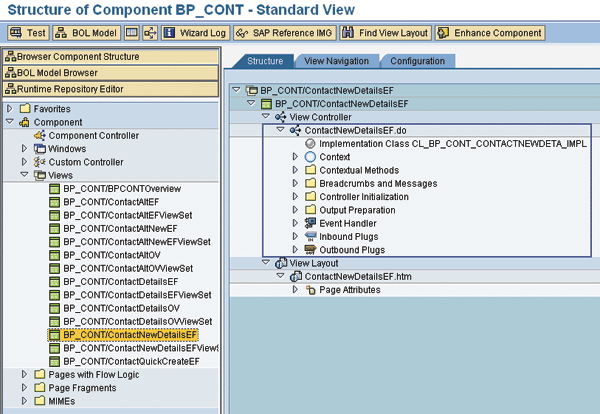Collapse the Views tree node
Viewport: 600px width, 414px height.
25,175
